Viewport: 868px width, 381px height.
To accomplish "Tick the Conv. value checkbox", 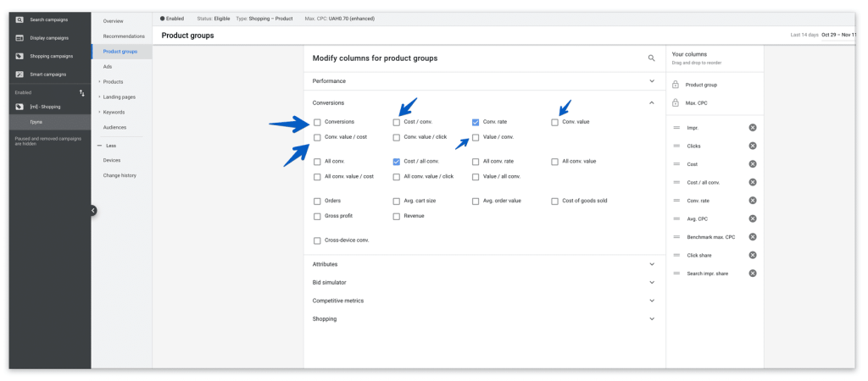I will 554,123.
